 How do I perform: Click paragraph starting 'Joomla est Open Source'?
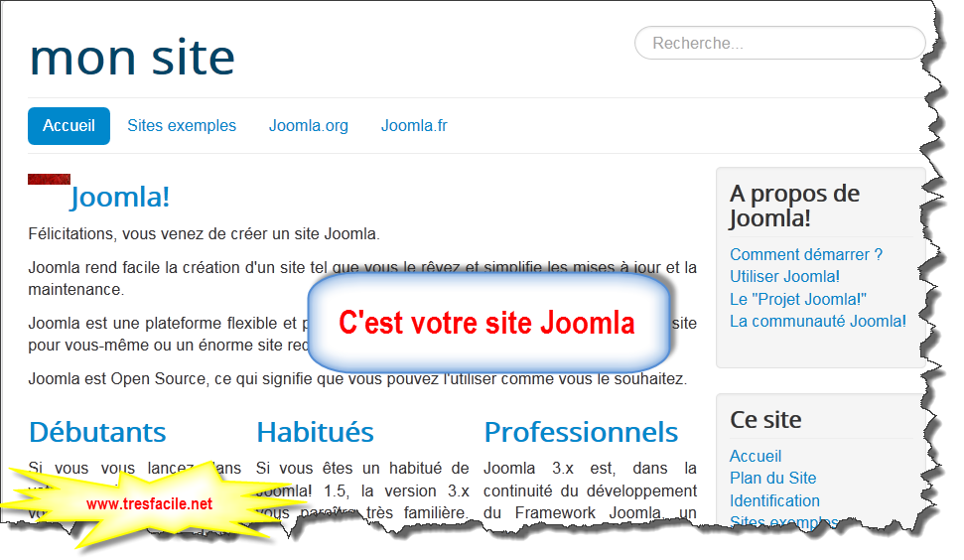(x=357, y=378)
